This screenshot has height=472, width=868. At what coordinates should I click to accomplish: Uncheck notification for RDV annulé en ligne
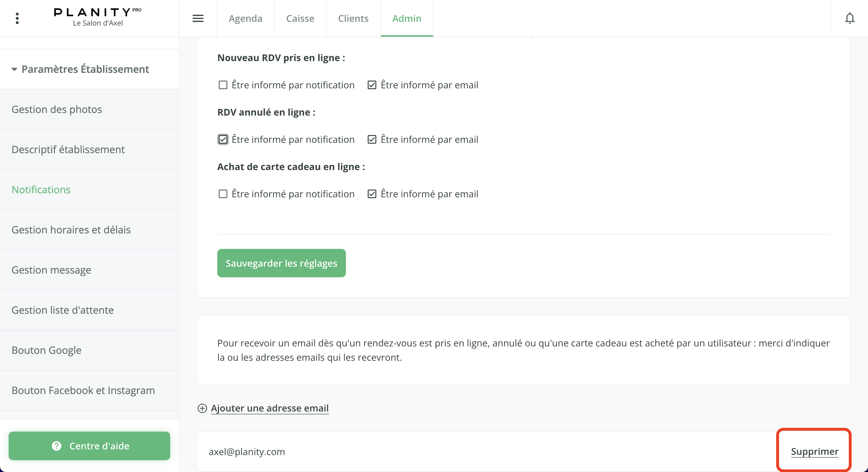pos(223,139)
